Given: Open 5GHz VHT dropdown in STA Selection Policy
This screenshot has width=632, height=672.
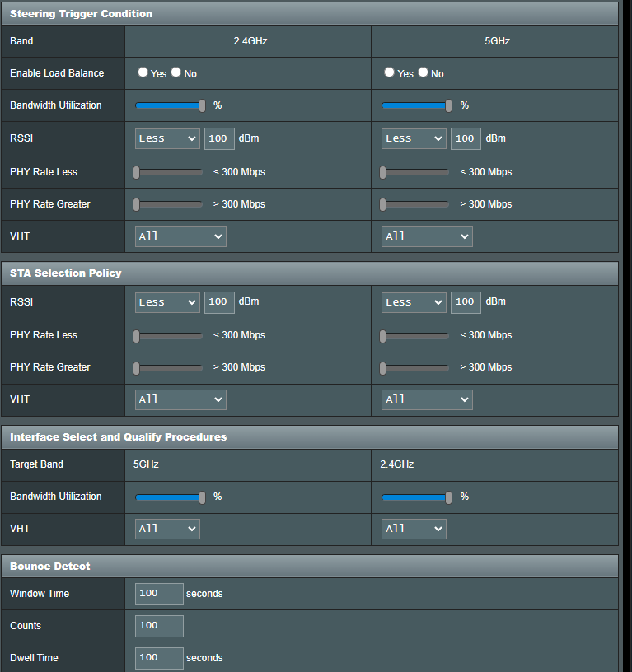Looking at the screenshot, I should click(427, 399).
